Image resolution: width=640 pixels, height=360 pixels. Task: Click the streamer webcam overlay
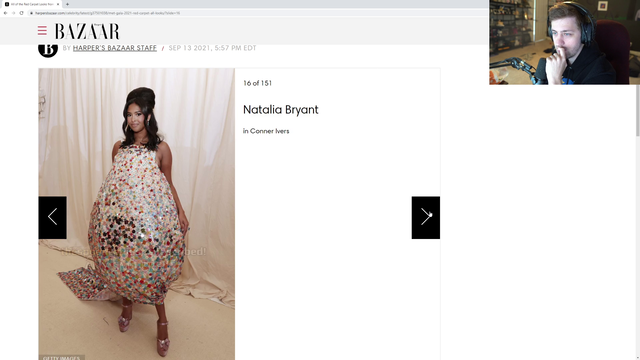564,42
